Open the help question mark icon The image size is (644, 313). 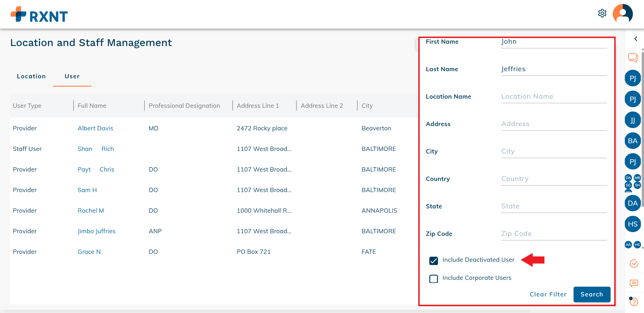[x=634, y=302]
